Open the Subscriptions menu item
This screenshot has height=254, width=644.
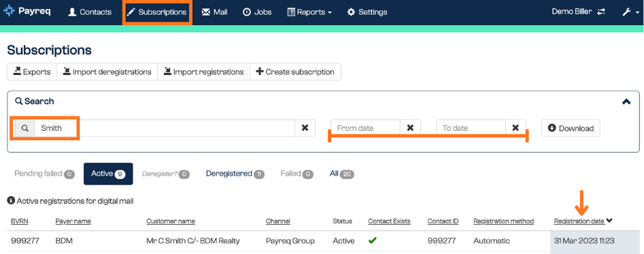(x=157, y=12)
